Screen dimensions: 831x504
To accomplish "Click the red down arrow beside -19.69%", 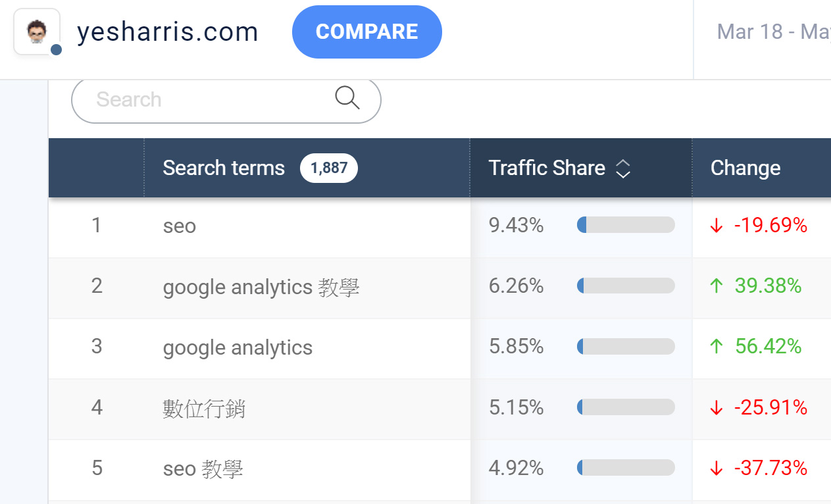I will [717, 226].
